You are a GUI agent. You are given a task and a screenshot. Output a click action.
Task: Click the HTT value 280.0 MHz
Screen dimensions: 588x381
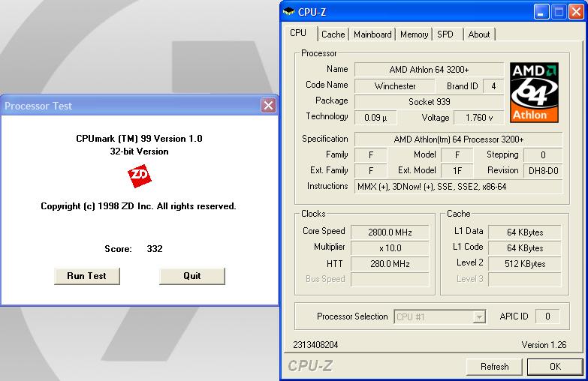390,264
